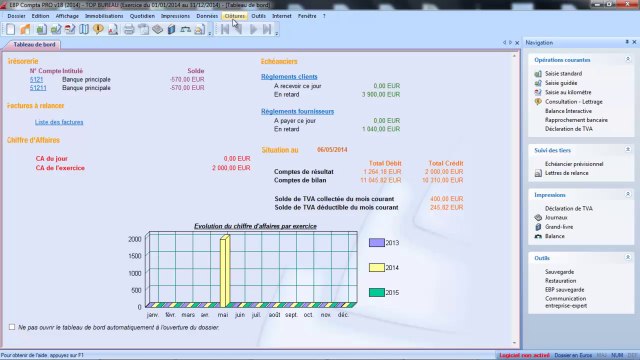Pin the Navigation panel
This screenshot has width=640, height=360.
(x=627, y=42)
